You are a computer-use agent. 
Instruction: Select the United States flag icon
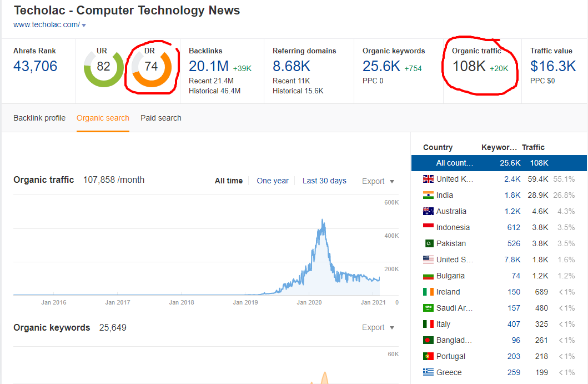(428, 259)
